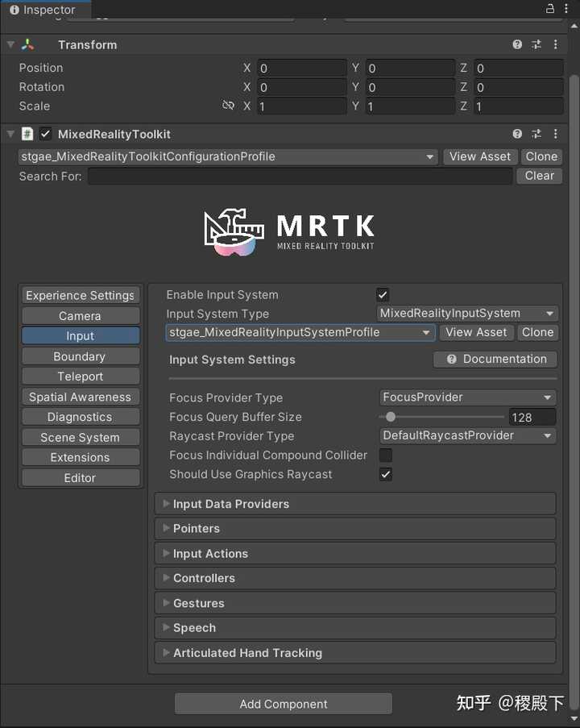Collapse the Transform component foldout
The height and width of the screenshot is (728, 580).
[10, 44]
